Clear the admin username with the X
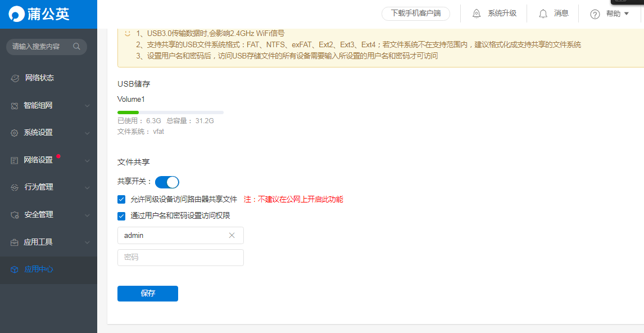The height and width of the screenshot is (333, 644). pyautogui.click(x=232, y=235)
